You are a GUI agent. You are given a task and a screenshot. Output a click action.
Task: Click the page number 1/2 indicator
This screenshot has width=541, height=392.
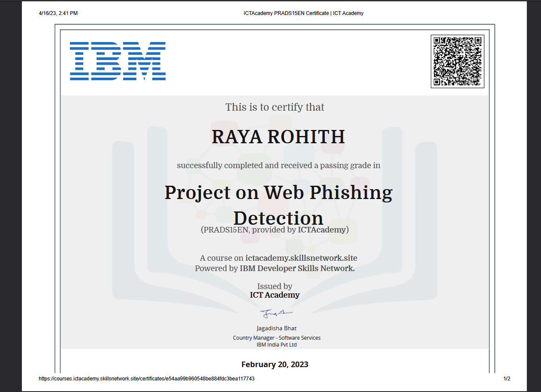click(507, 379)
